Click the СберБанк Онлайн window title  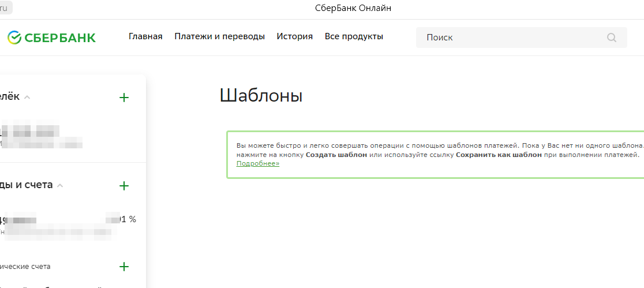[x=353, y=8]
